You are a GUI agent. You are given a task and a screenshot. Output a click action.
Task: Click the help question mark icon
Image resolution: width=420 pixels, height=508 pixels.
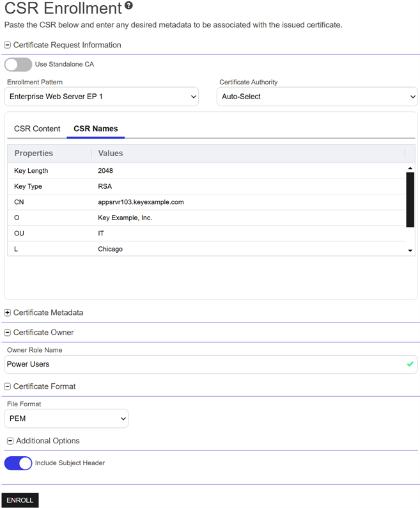click(128, 6)
